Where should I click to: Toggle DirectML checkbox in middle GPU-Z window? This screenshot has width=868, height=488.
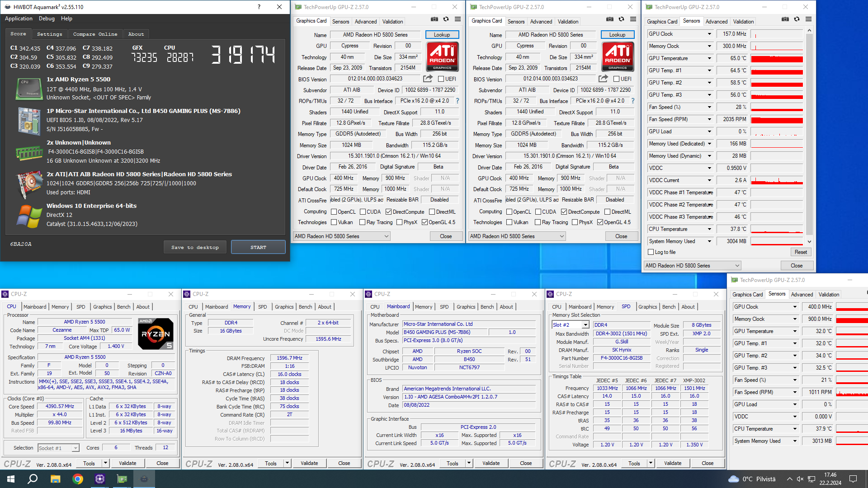tap(607, 212)
